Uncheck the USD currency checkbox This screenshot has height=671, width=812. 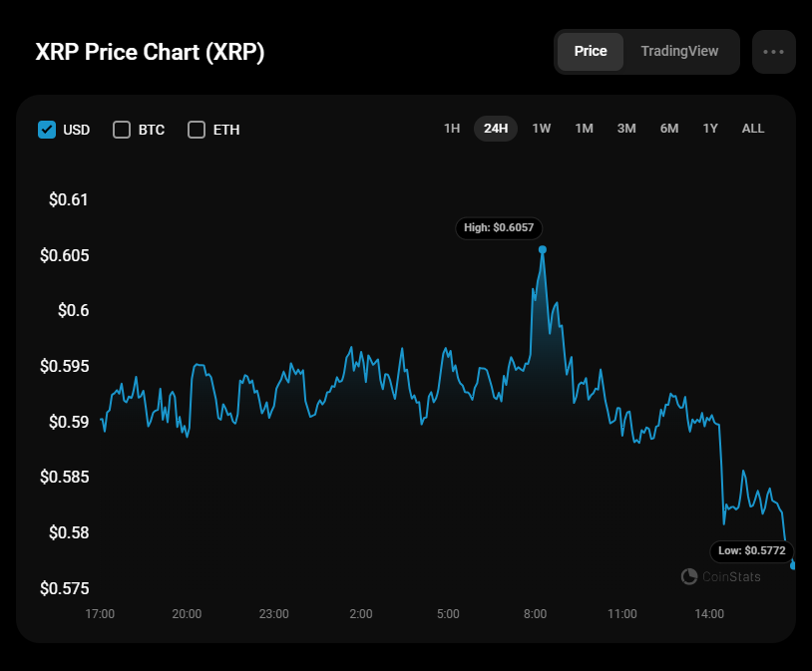point(47,130)
